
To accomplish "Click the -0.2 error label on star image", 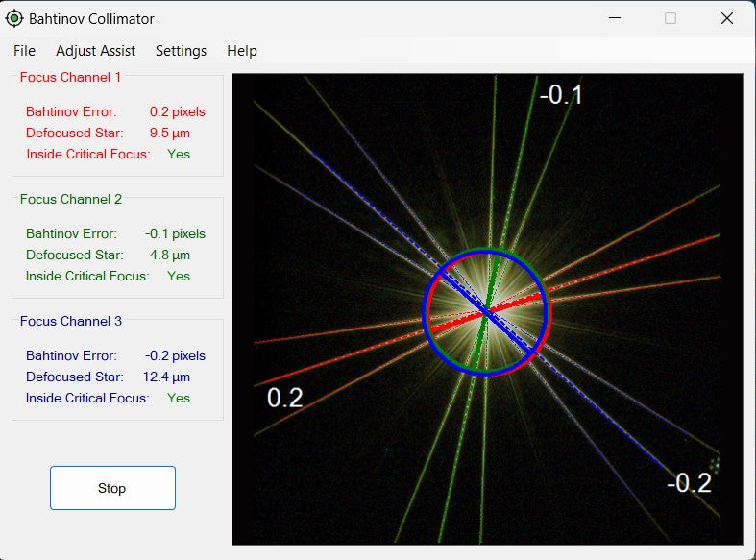I will [x=689, y=483].
